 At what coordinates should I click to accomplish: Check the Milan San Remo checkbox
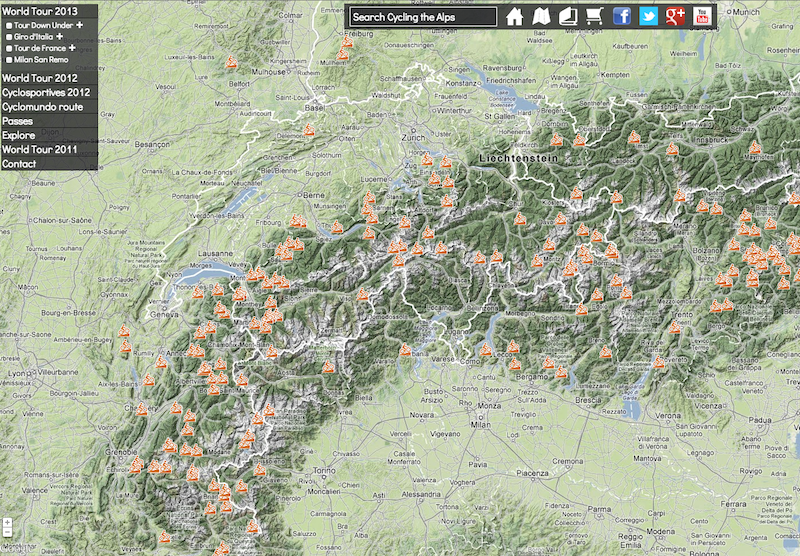coord(9,60)
